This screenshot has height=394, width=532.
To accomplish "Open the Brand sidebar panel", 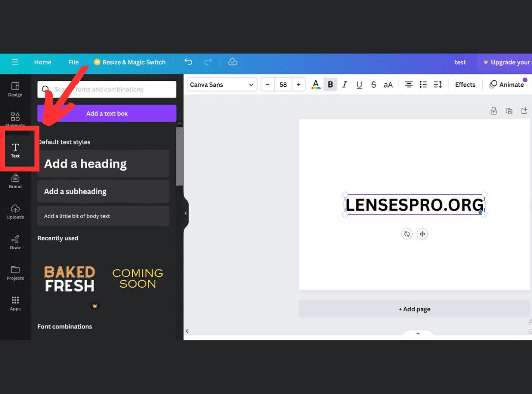I will (x=15, y=181).
